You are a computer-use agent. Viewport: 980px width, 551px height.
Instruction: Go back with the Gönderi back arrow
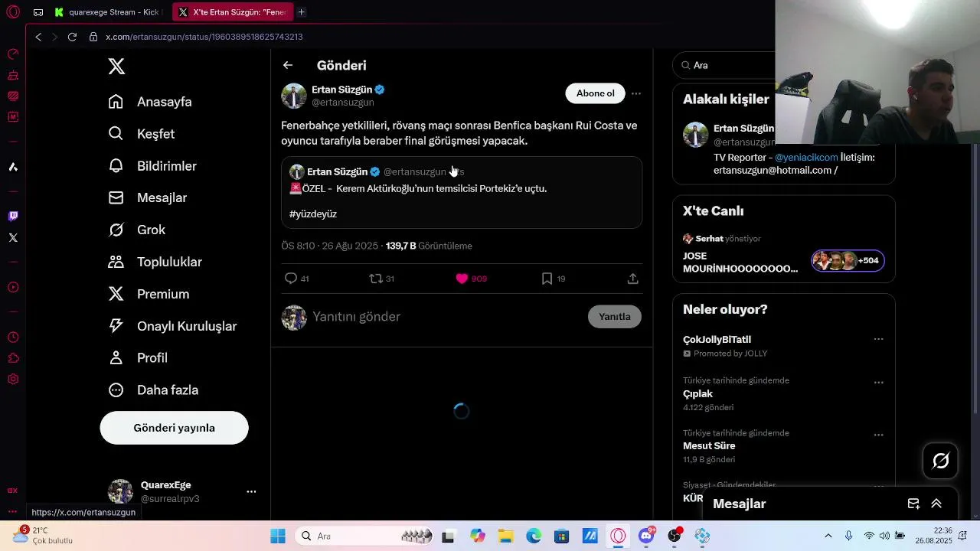[288, 66]
